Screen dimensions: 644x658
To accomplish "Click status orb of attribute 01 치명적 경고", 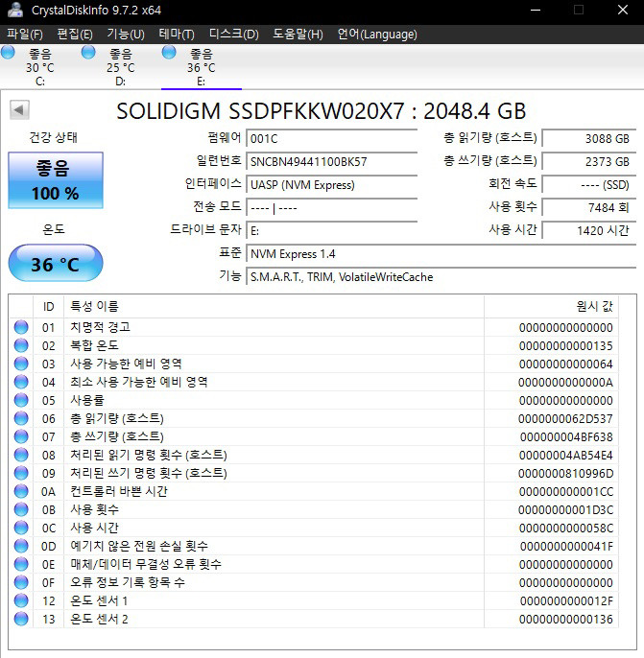I will pos(21,327).
